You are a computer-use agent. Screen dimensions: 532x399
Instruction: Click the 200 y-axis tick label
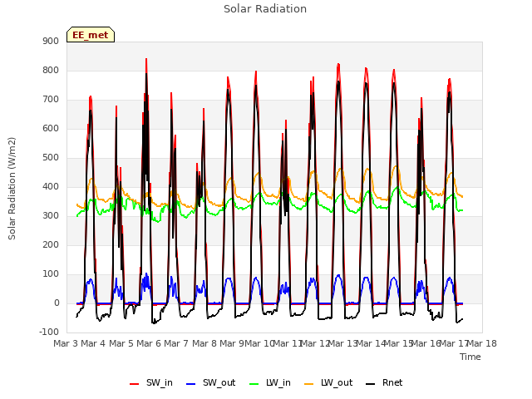pos(51,244)
